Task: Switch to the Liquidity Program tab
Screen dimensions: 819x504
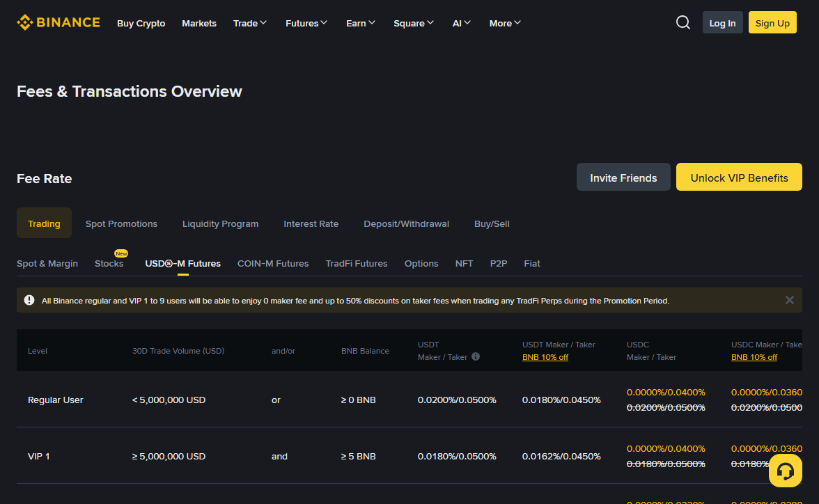Action: pos(220,223)
